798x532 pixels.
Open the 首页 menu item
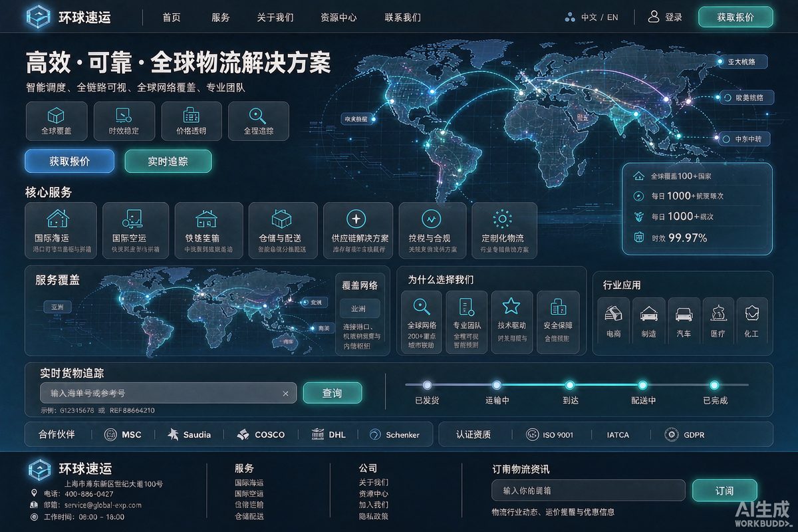tap(172, 17)
